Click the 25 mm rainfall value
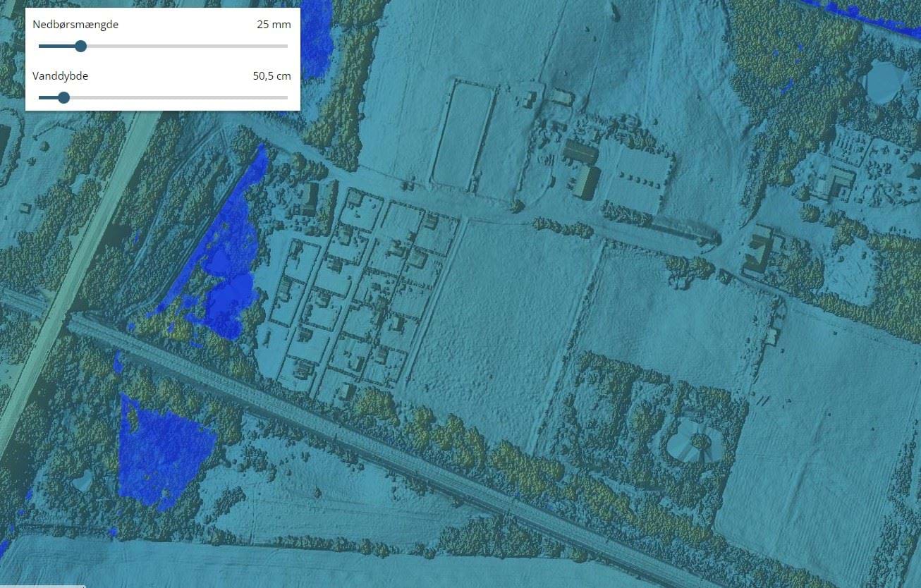The height and width of the screenshot is (588, 921). [274, 25]
